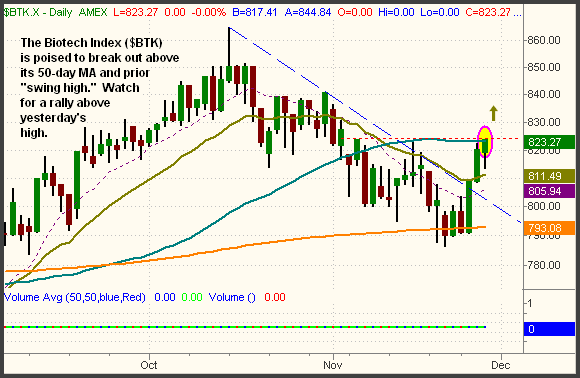
Task: Click the 780.00 price axis label
Action: 544,265
